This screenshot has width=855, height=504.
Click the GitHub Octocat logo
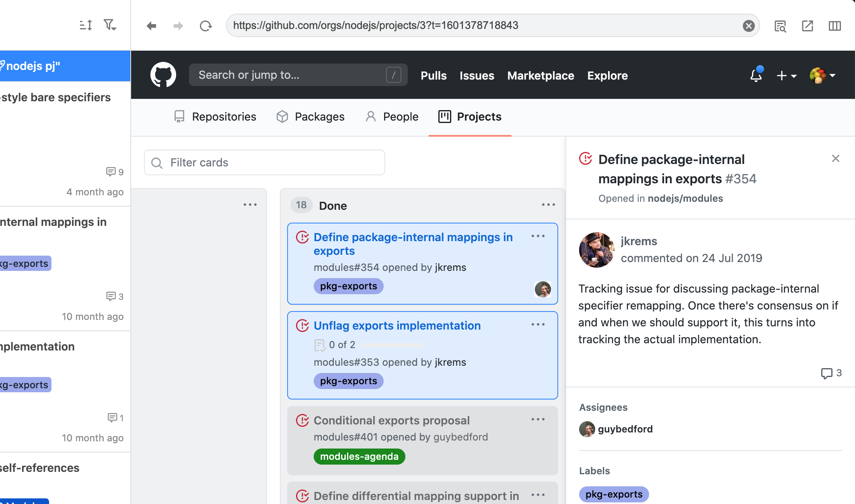[163, 75]
